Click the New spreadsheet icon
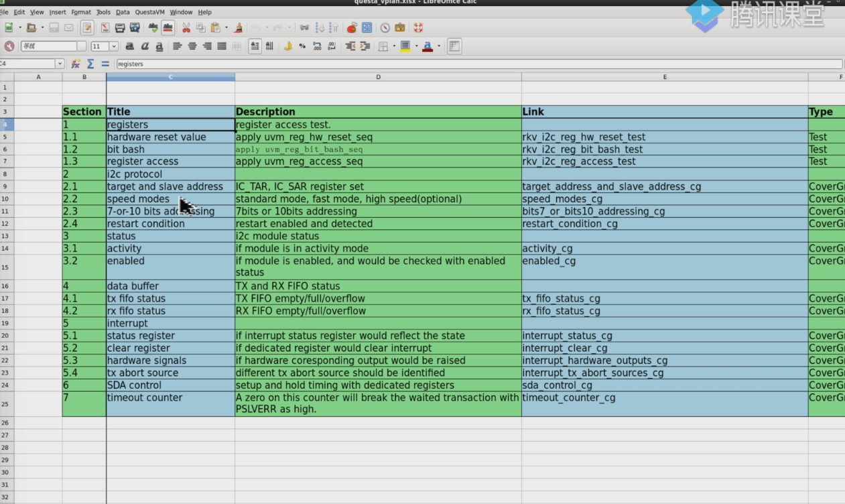This screenshot has height=504, width=845. tap(9, 27)
